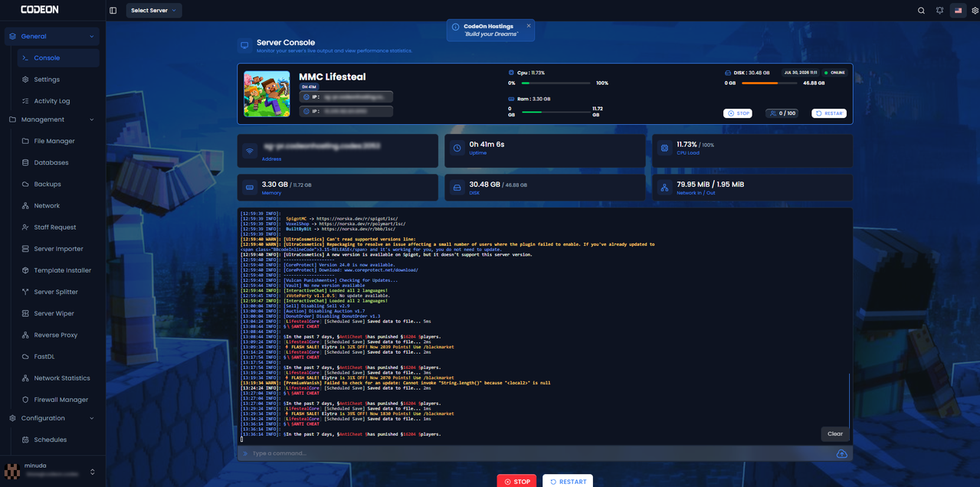
Task: Click the Ram usage progress bar
Action: click(x=556, y=112)
